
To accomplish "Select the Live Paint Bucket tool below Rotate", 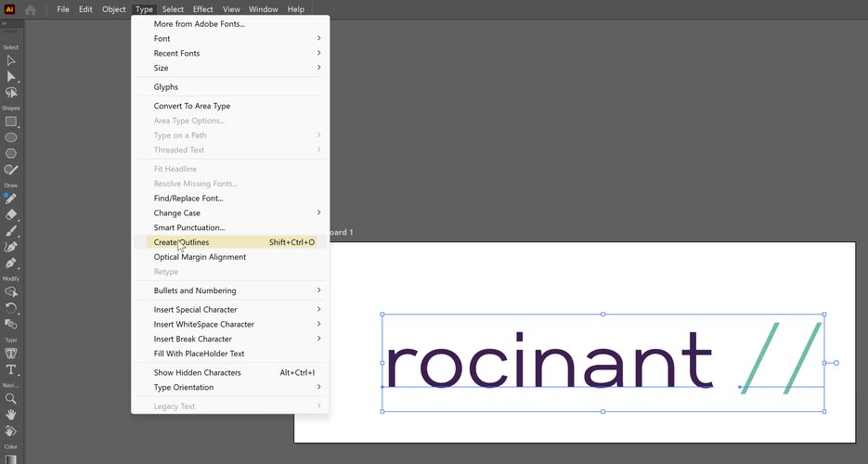I will [10, 324].
